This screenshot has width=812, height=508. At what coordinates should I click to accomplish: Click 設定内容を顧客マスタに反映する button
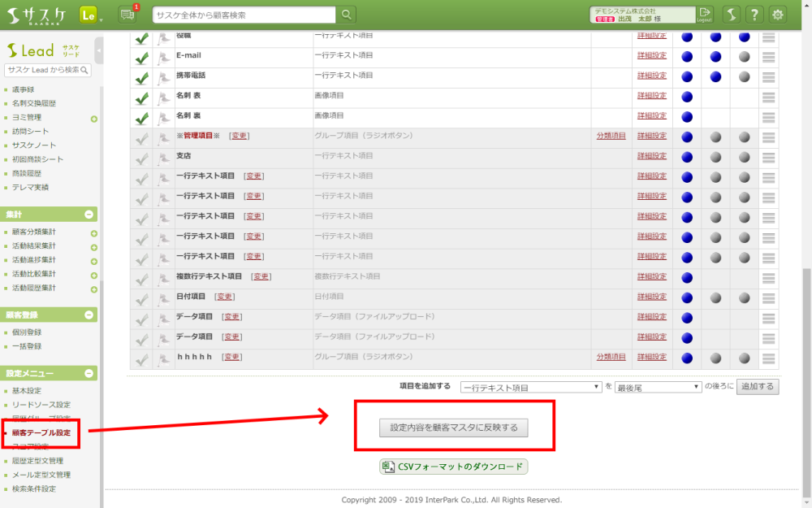tap(453, 427)
